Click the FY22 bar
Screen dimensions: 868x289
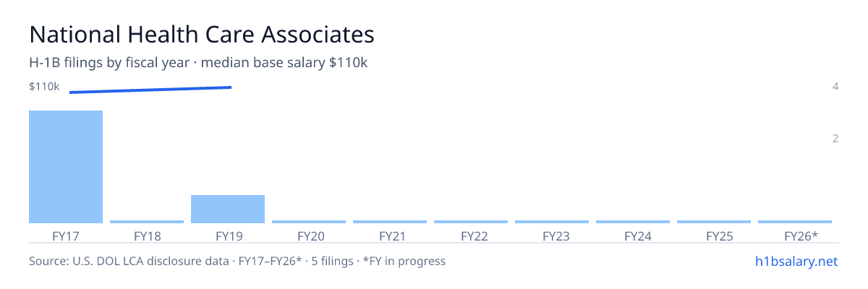[x=471, y=222]
